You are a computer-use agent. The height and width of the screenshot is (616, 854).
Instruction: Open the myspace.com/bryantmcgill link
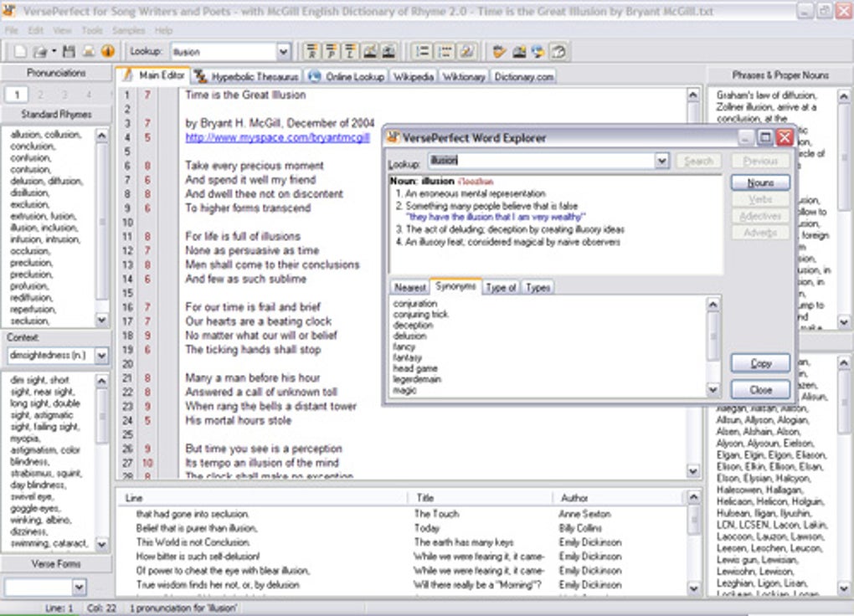coord(277,138)
